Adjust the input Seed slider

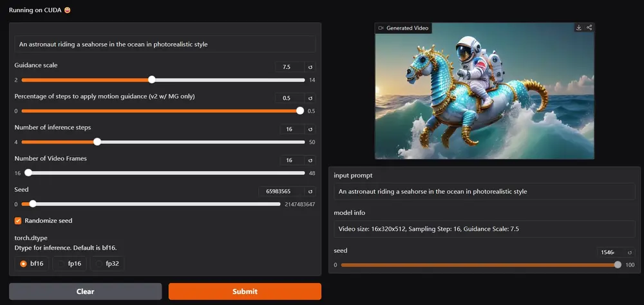click(x=151, y=204)
